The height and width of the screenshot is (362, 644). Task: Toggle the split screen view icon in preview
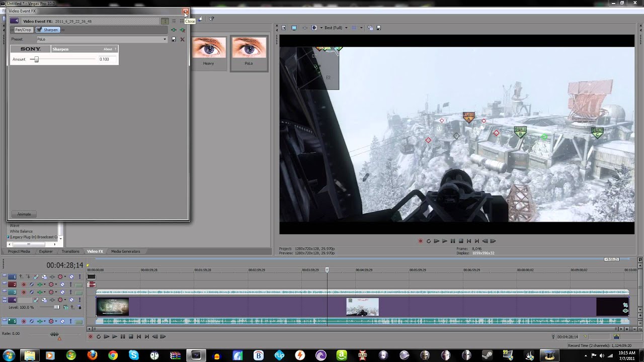[x=314, y=28]
